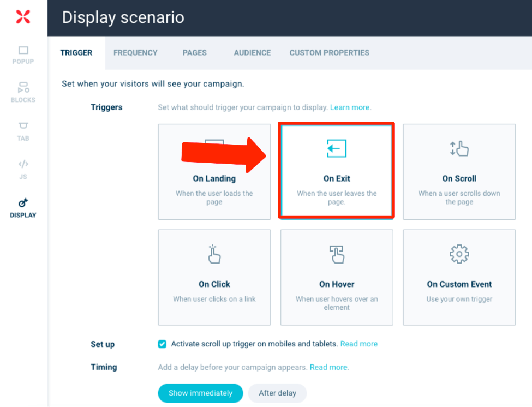Viewport: 532px width, 407px height.
Task: Select the On Scroll trigger title
Action: point(459,178)
